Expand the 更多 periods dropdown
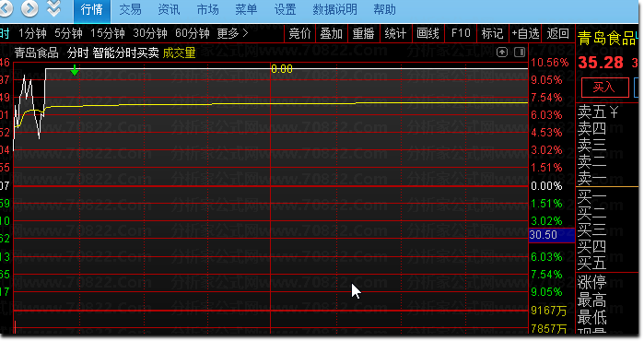 [x=232, y=33]
